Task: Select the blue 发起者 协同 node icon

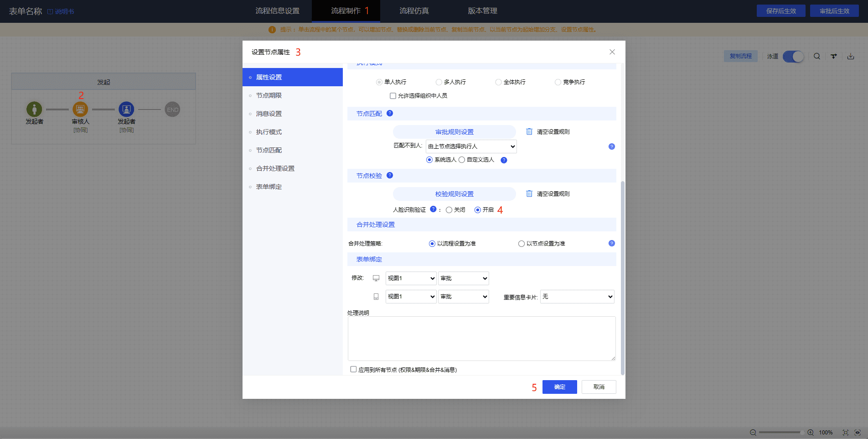Action: pyautogui.click(x=126, y=110)
